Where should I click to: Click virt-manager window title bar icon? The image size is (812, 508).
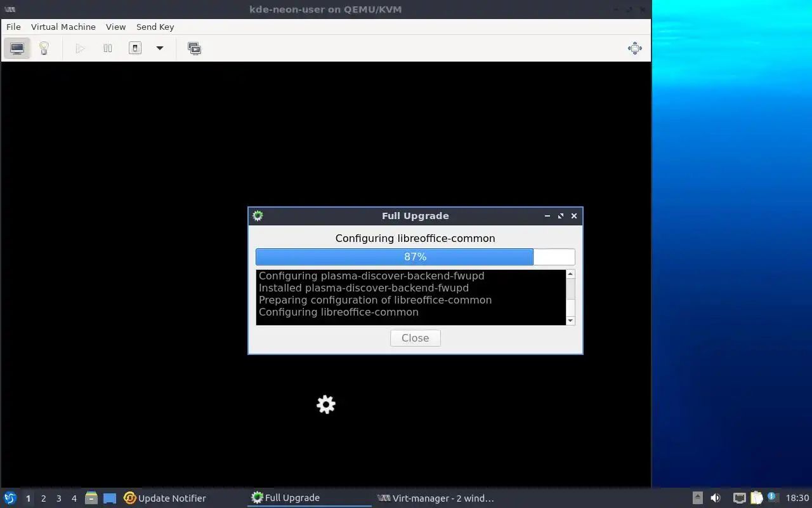[10, 10]
